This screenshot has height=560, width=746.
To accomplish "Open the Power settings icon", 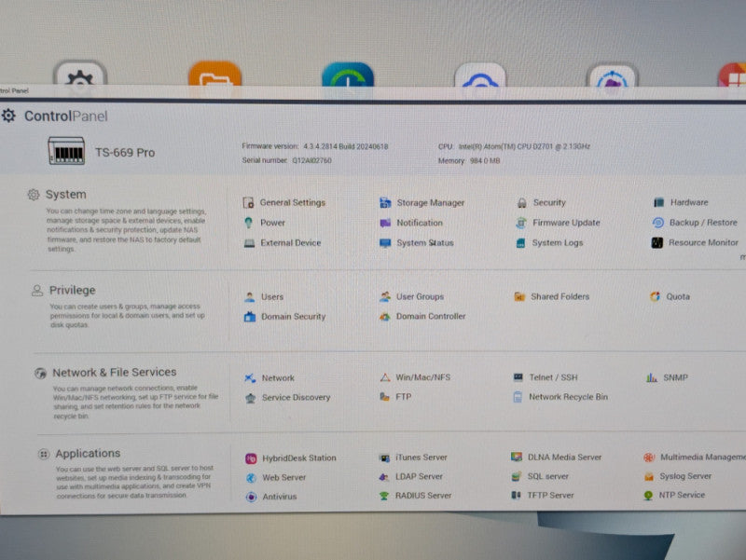I will [x=248, y=223].
